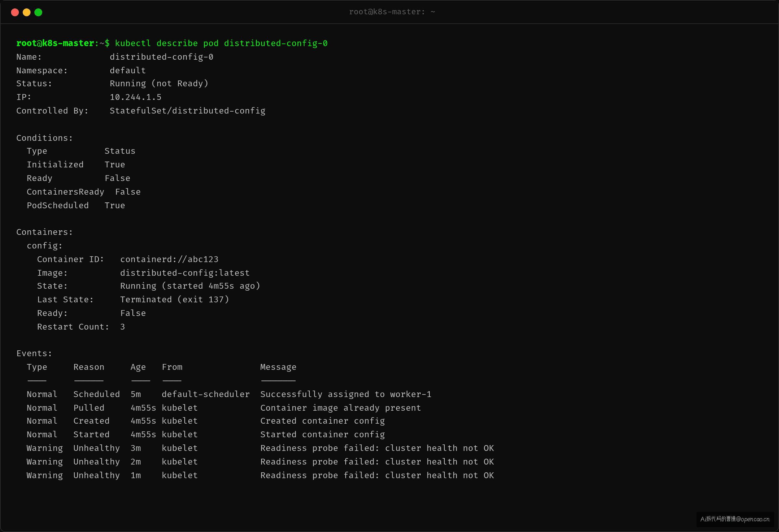Click the Restart Count value 3
779x532 pixels.
point(123,327)
